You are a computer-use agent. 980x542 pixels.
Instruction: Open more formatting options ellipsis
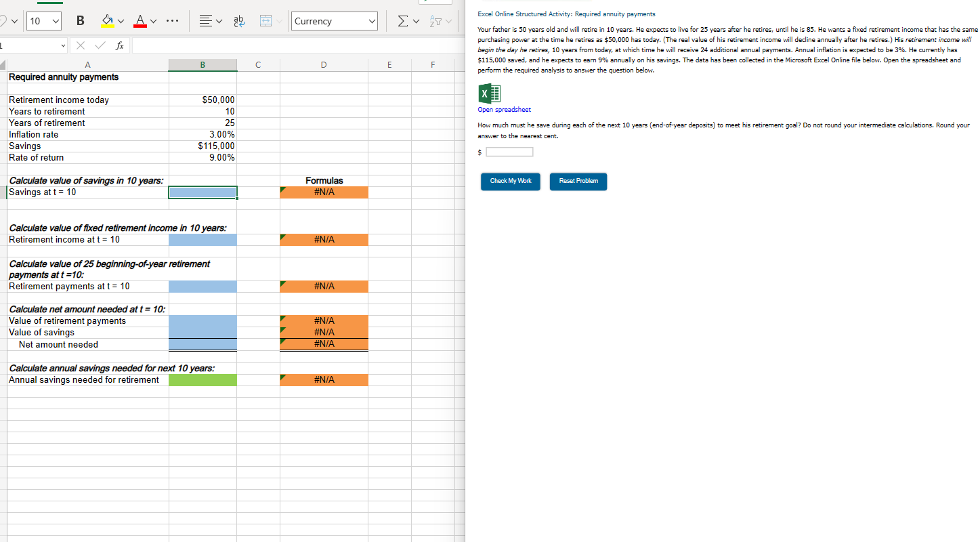click(172, 21)
